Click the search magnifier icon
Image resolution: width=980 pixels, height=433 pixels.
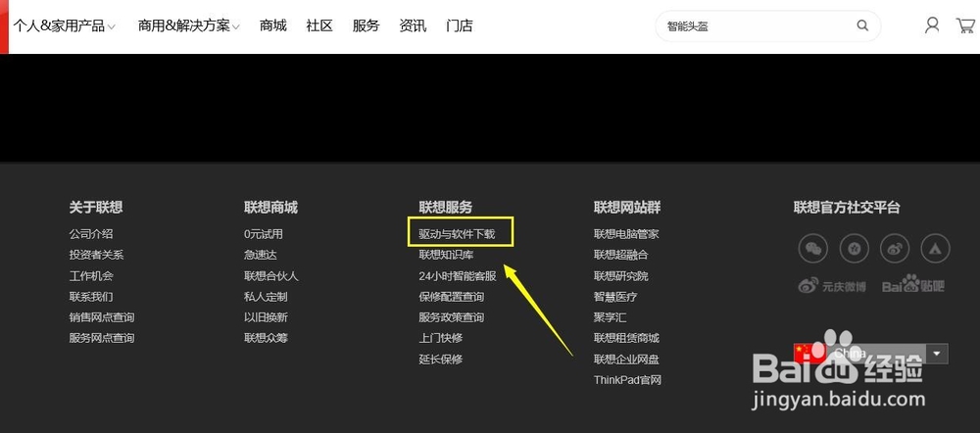pos(862,25)
